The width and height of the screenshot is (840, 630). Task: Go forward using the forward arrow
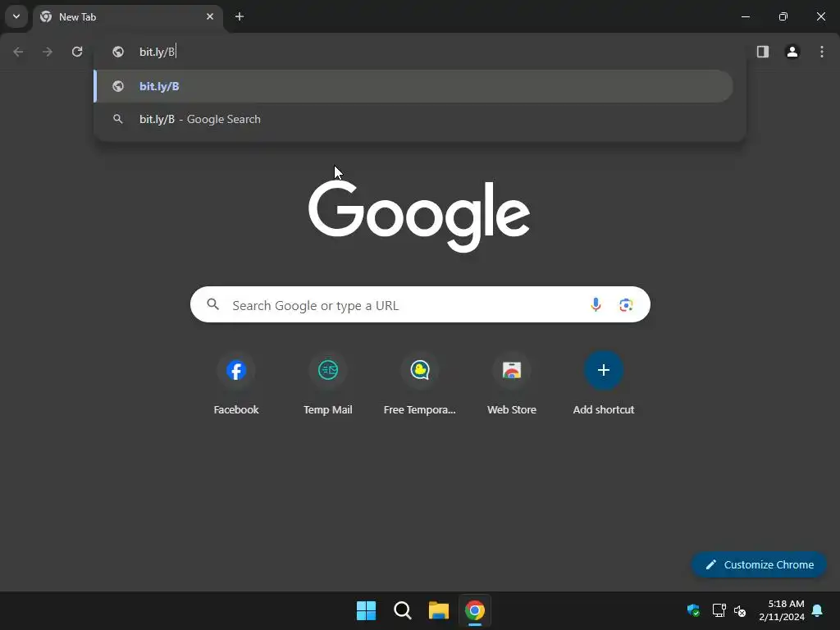click(48, 52)
